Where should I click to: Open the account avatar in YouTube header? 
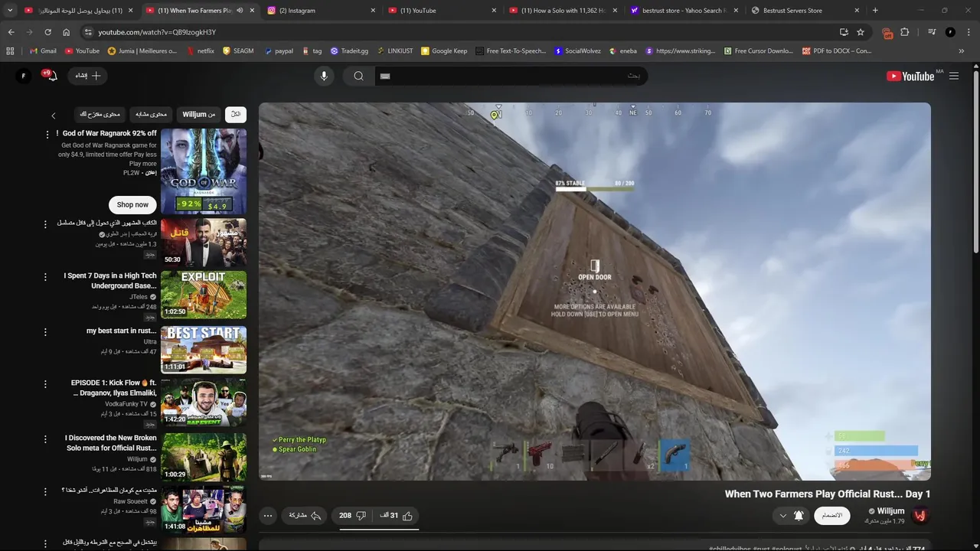(x=24, y=76)
